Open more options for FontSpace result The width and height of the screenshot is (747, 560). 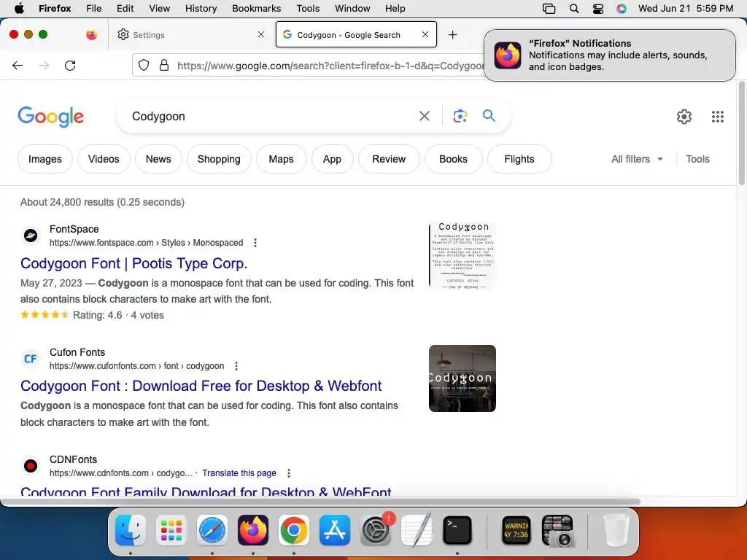pyautogui.click(x=255, y=243)
